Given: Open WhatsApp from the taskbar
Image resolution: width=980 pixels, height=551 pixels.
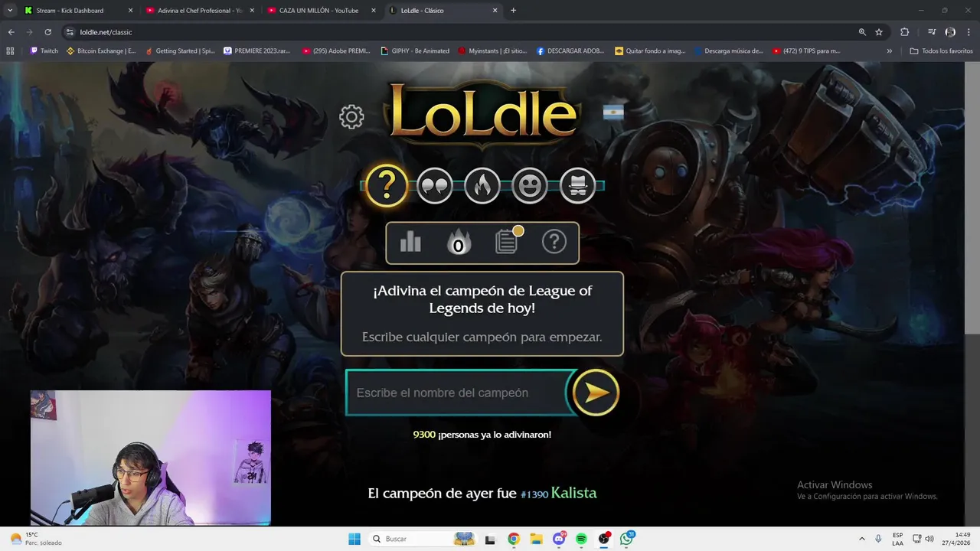Looking at the screenshot, I should pos(627,539).
